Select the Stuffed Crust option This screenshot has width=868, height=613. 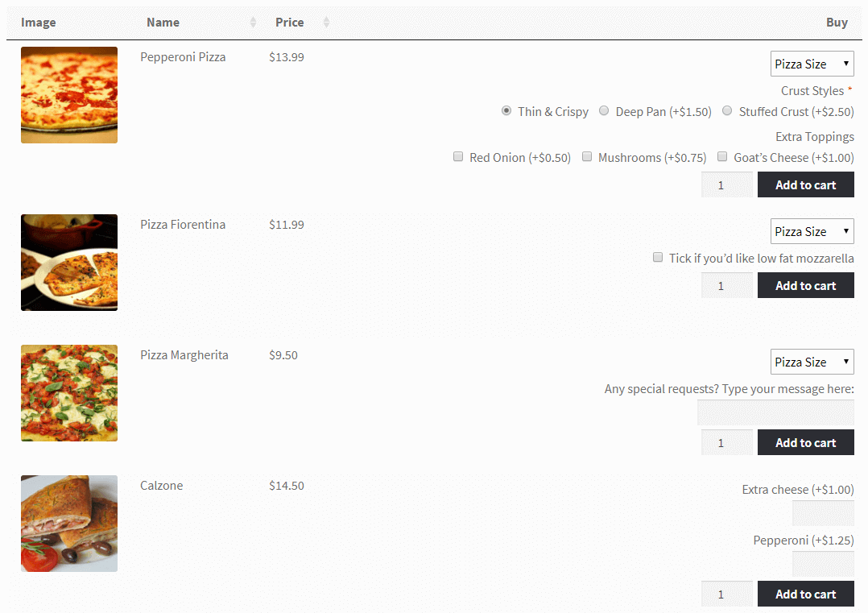727,110
